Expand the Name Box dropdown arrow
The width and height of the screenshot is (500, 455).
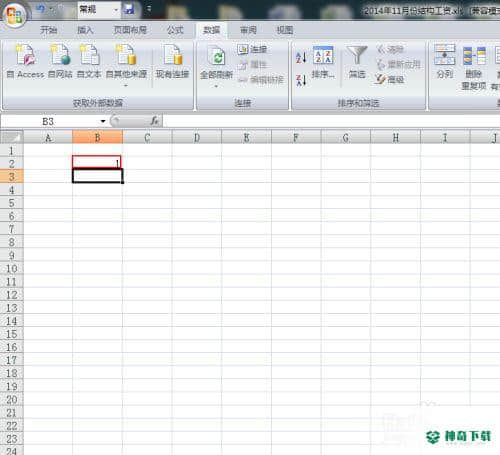[x=103, y=121]
